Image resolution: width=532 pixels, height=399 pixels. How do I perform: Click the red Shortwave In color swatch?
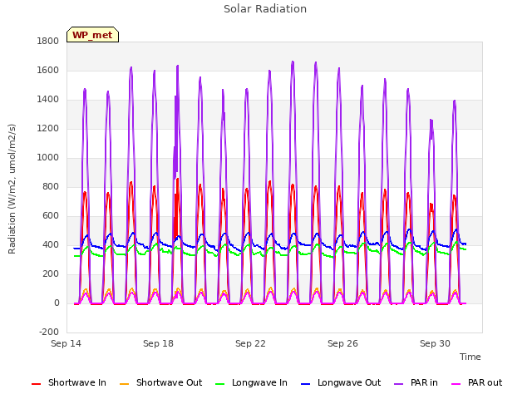pyautogui.click(x=36, y=384)
